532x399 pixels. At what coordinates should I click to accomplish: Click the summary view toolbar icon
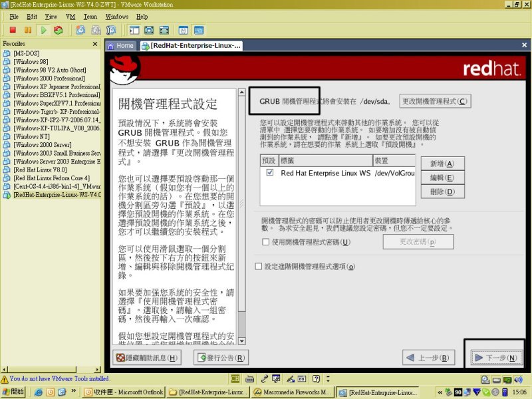184,30
